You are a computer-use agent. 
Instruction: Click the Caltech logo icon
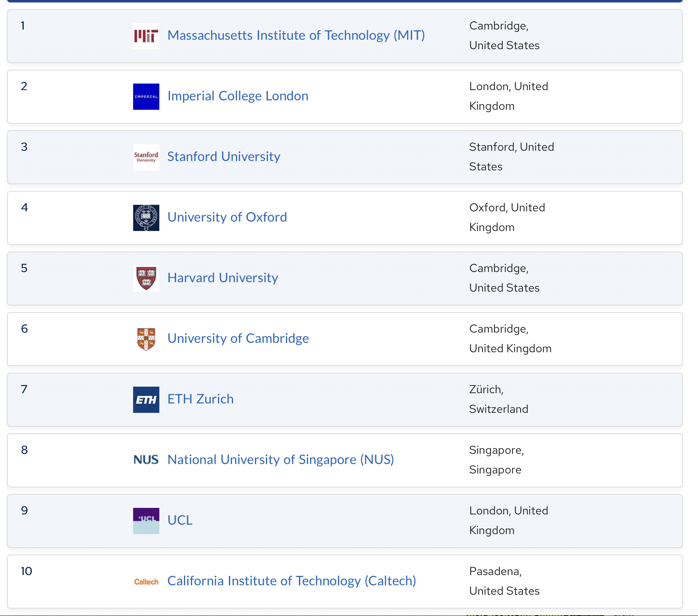coord(146,582)
